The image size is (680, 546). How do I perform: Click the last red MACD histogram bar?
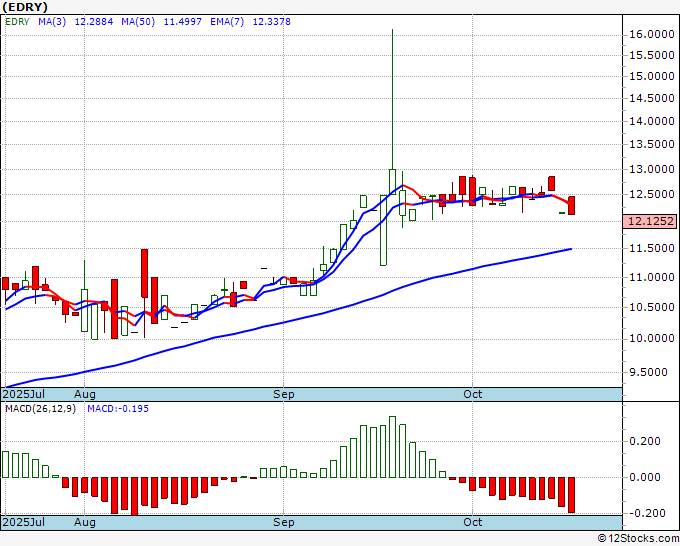coord(572,495)
